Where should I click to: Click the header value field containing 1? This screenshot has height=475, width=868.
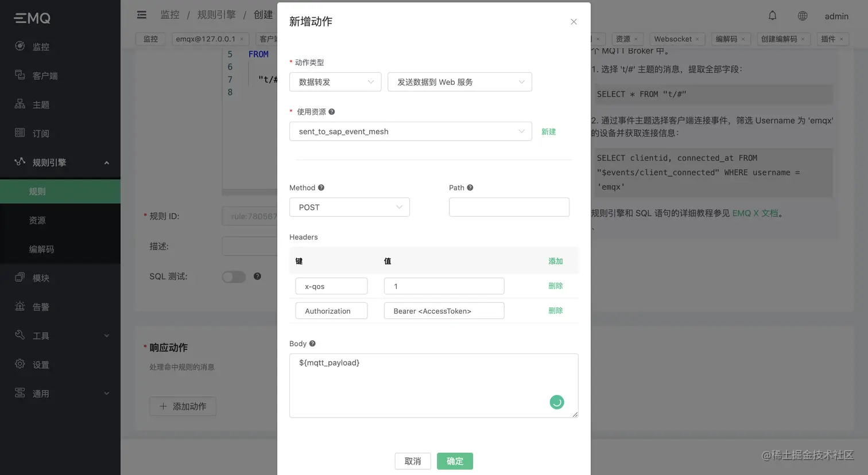click(444, 286)
